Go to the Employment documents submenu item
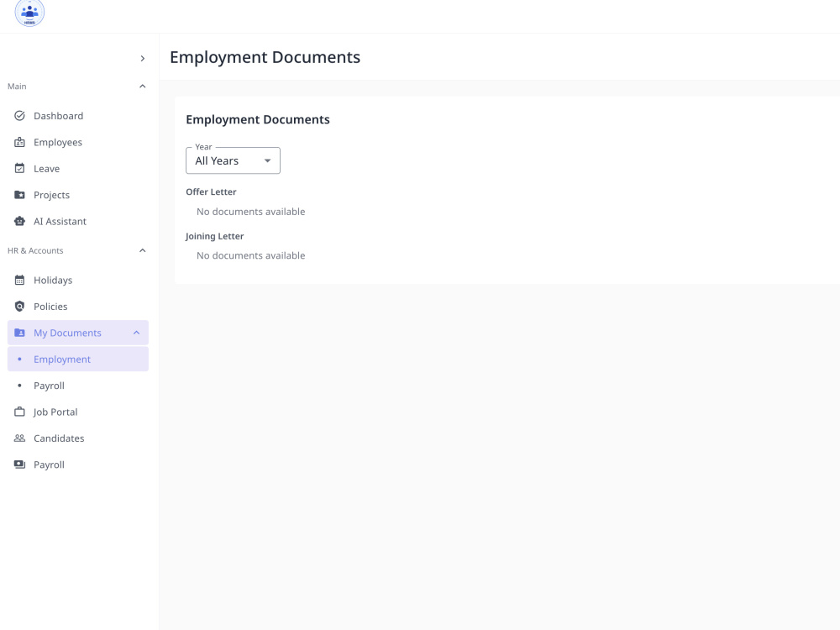Image resolution: width=840 pixels, height=630 pixels. coord(78,359)
